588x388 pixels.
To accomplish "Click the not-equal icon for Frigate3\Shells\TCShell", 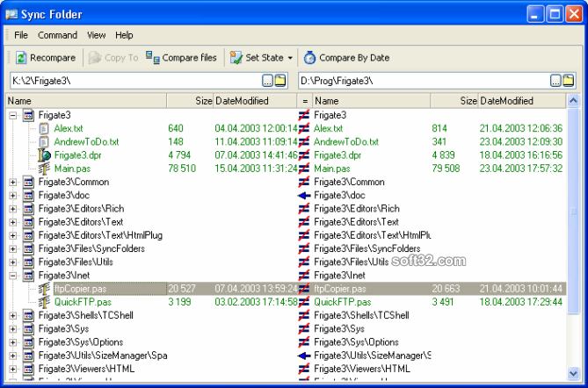I will pos(304,315).
